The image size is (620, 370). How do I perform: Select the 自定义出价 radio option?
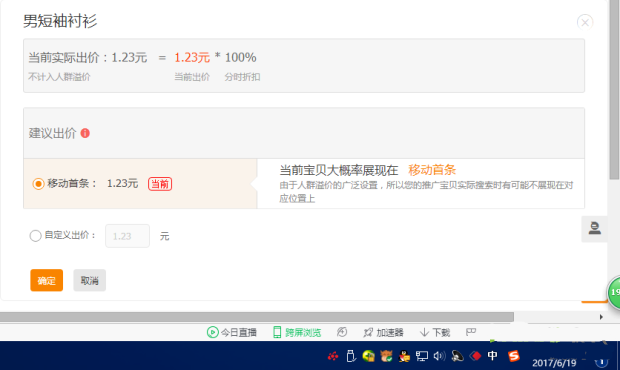coord(35,236)
